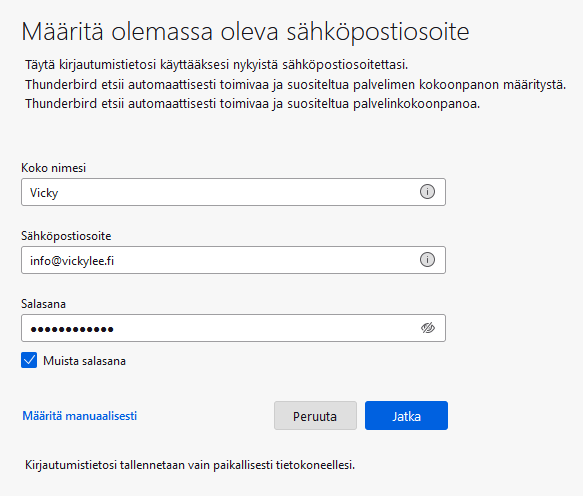The height and width of the screenshot is (496, 583).
Task: Focus the email field with info@vickylee.fi
Action: [233, 260]
